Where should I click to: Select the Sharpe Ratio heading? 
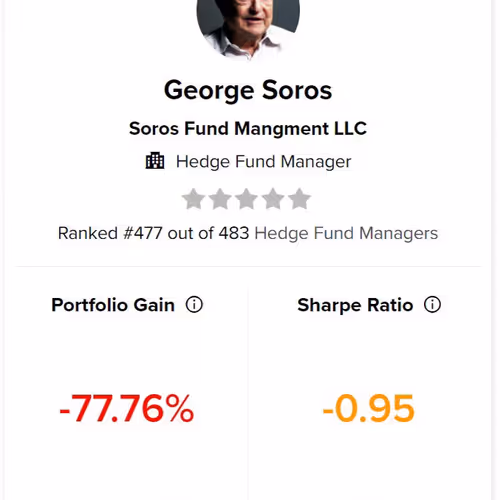tap(355, 305)
